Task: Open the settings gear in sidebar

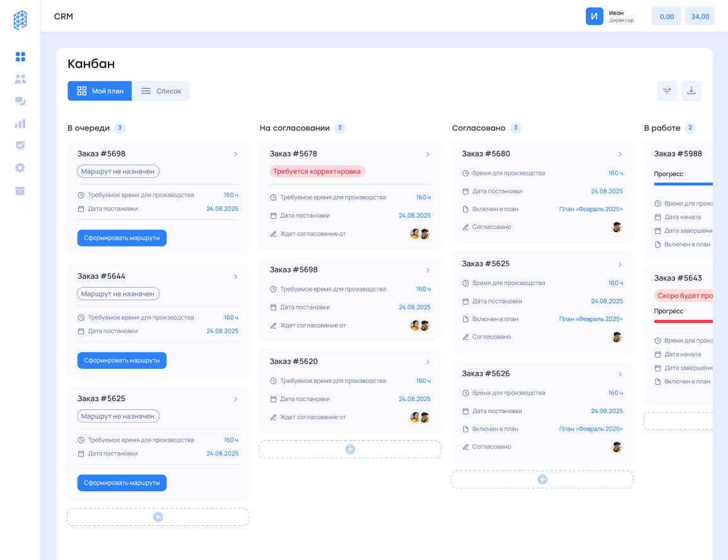Action: [20, 168]
